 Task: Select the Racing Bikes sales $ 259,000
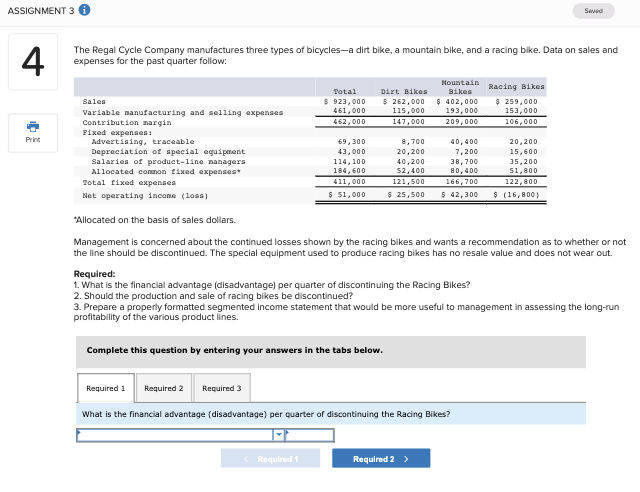(x=516, y=102)
